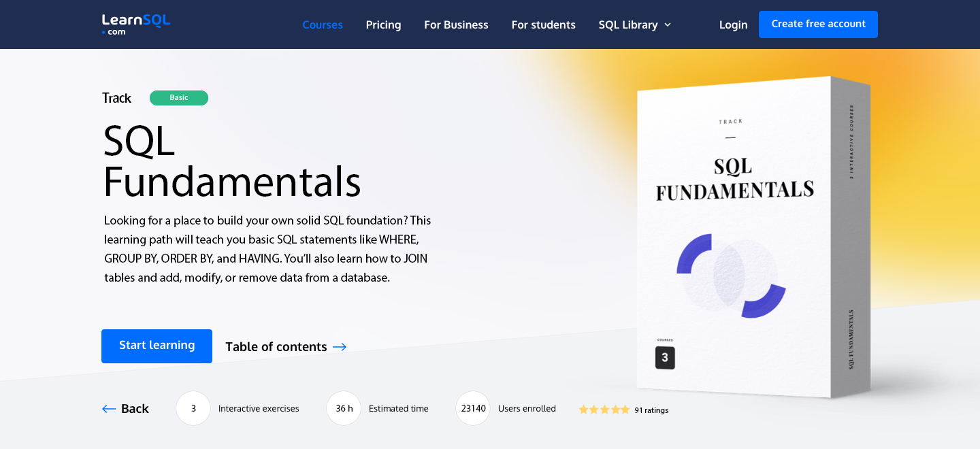The width and height of the screenshot is (980, 449).
Task: Click Create free account button
Action: point(818,24)
